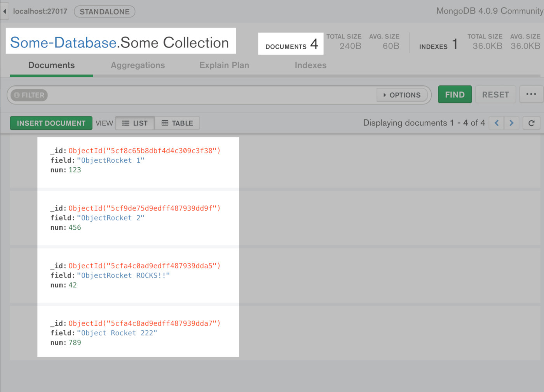Open the ellipsis options menu
This screenshot has height=392, width=544.
click(x=531, y=94)
